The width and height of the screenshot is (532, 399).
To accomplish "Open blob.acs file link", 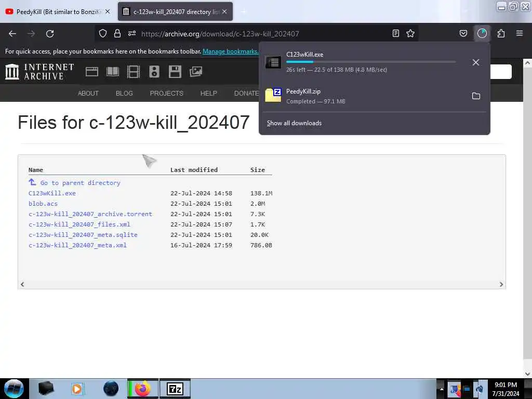I will pos(43,204).
